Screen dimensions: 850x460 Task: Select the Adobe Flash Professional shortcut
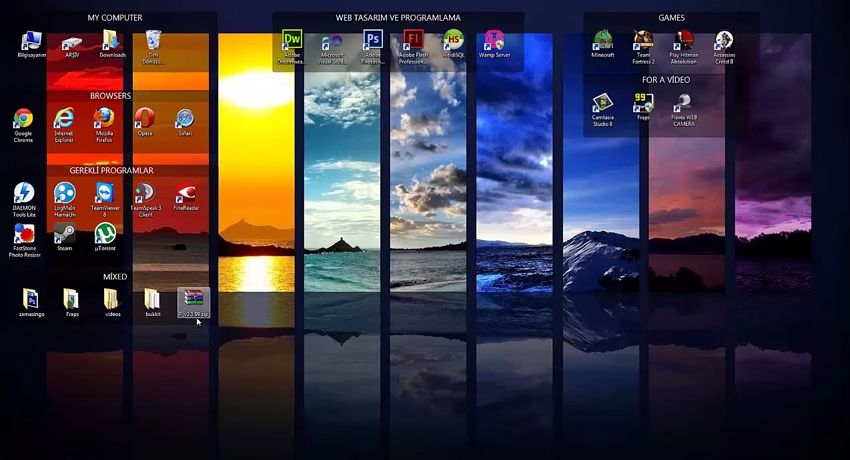(413, 41)
